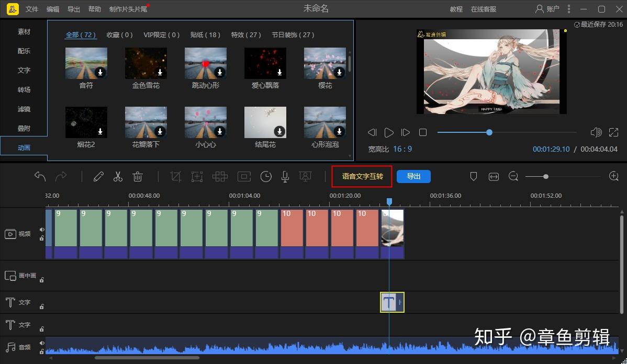This screenshot has width=627, height=364.
Task: Open the 帮助 menu
Action: click(x=94, y=9)
